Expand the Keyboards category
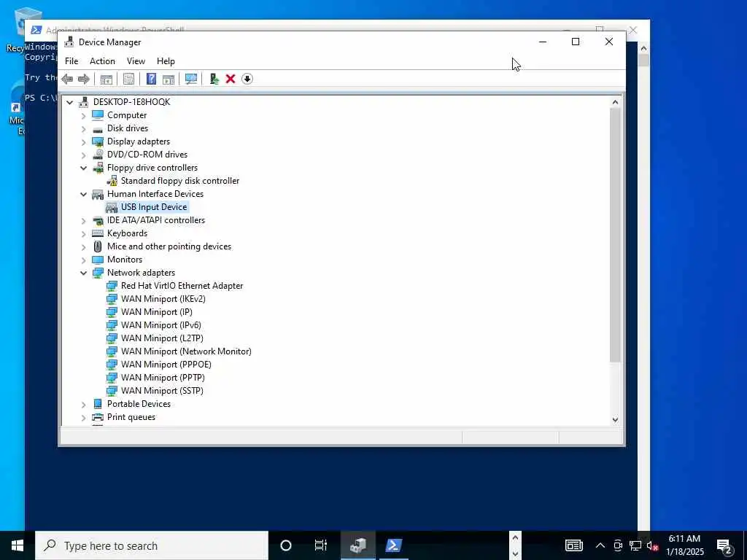The width and height of the screenshot is (747, 560). click(84, 233)
